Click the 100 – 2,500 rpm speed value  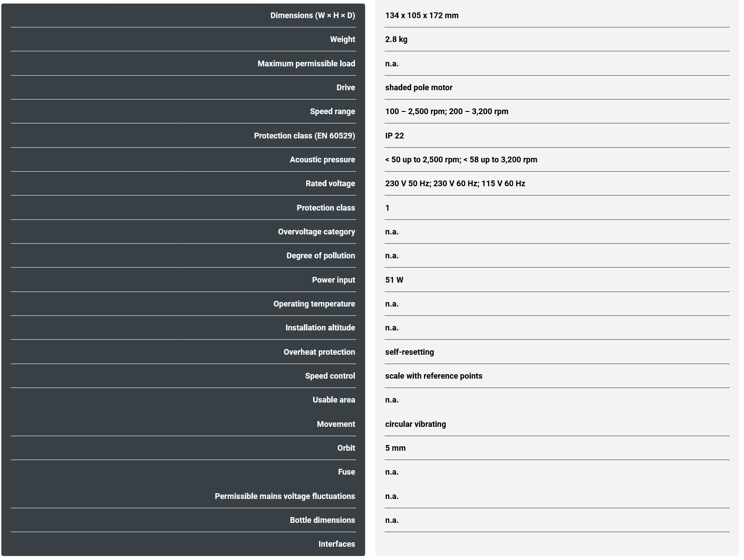415,111
